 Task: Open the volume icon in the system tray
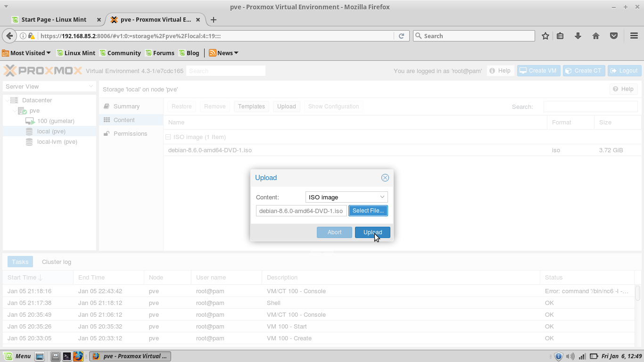pyautogui.click(x=570, y=356)
